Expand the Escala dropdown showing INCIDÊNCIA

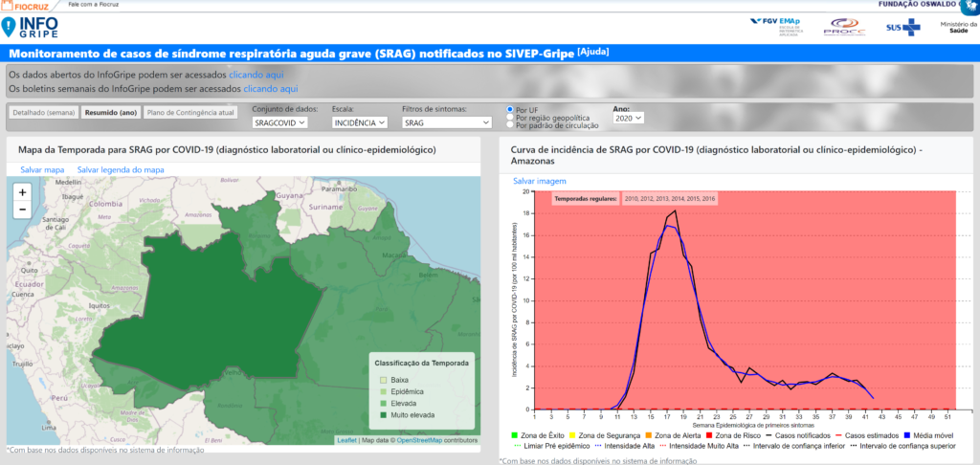361,122
